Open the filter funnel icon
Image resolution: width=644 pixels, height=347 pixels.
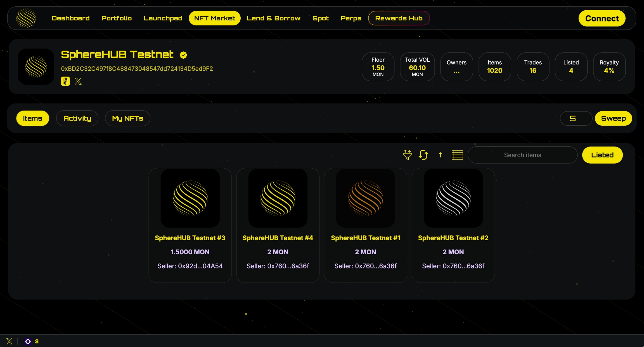[x=407, y=155]
